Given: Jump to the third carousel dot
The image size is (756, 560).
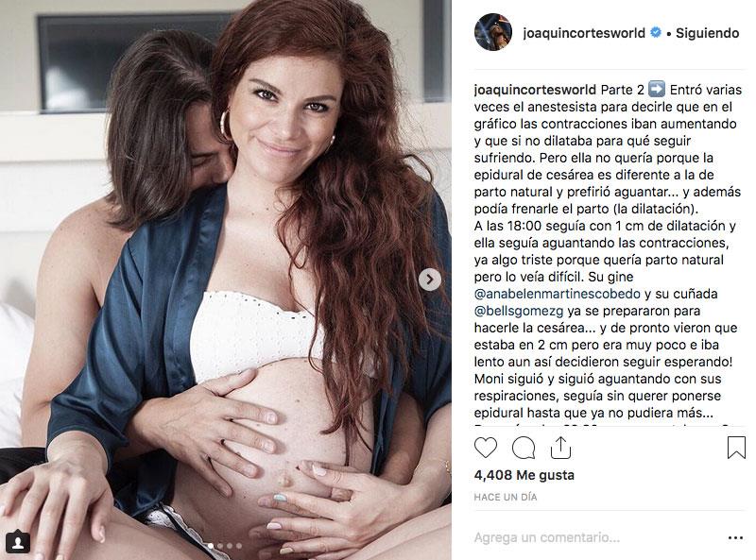Looking at the screenshot, I should (x=230, y=546).
